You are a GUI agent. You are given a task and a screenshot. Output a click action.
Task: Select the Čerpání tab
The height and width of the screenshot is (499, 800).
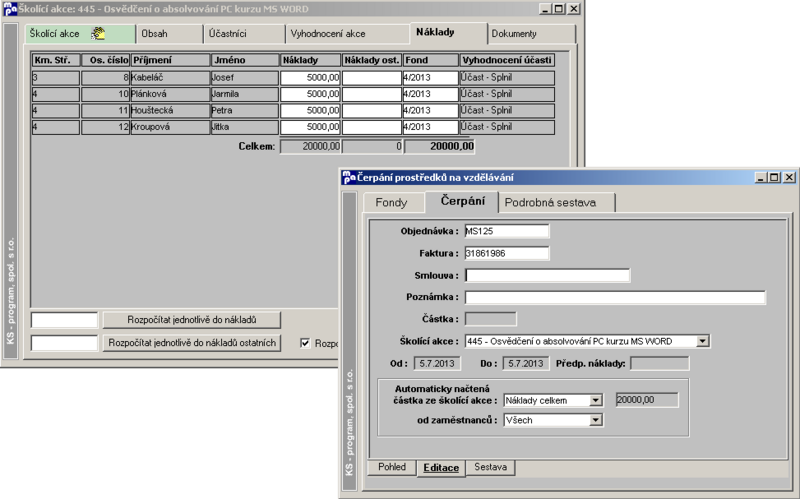pos(462,201)
